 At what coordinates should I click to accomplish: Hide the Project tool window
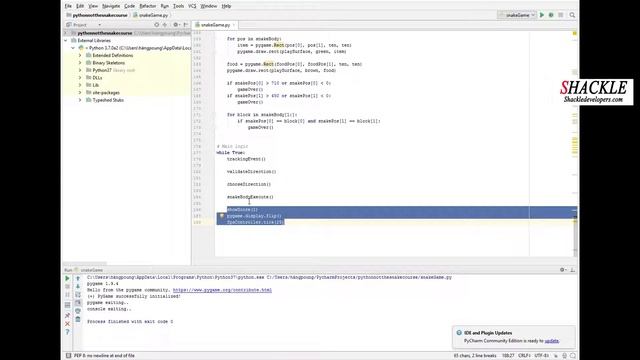(186, 25)
